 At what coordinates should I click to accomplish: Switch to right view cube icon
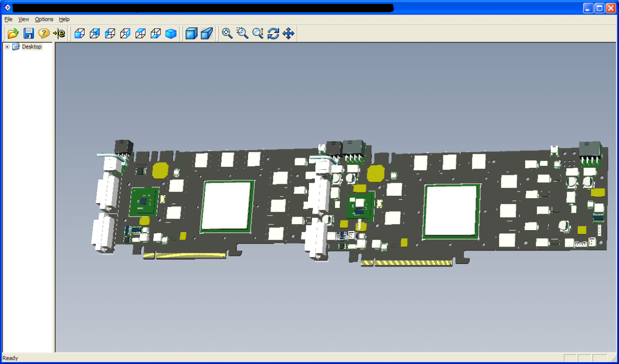(125, 33)
